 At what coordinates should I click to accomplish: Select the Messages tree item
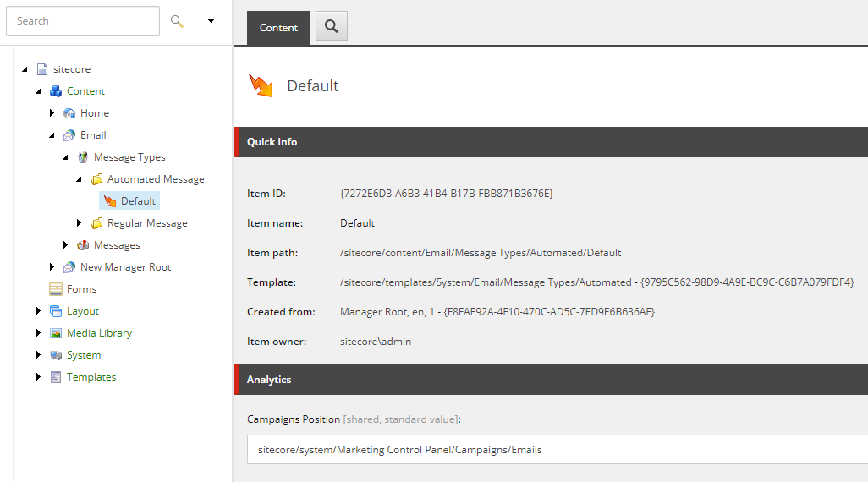coord(117,245)
